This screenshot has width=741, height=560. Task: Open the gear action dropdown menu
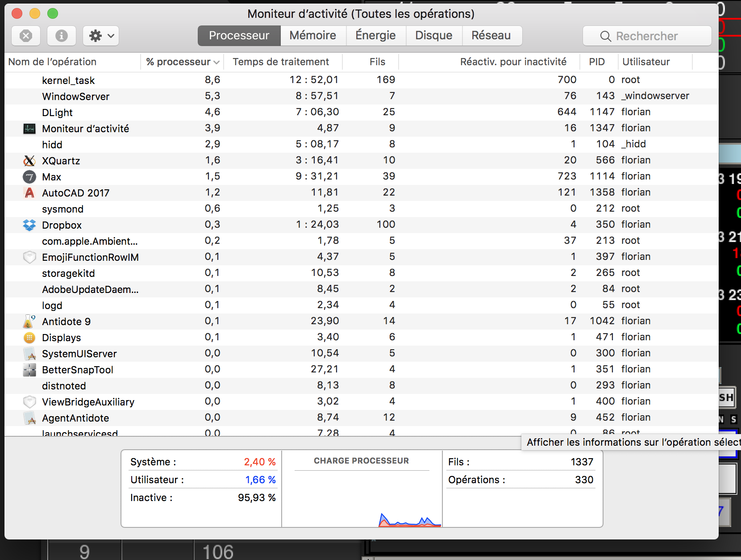tap(101, 36)
